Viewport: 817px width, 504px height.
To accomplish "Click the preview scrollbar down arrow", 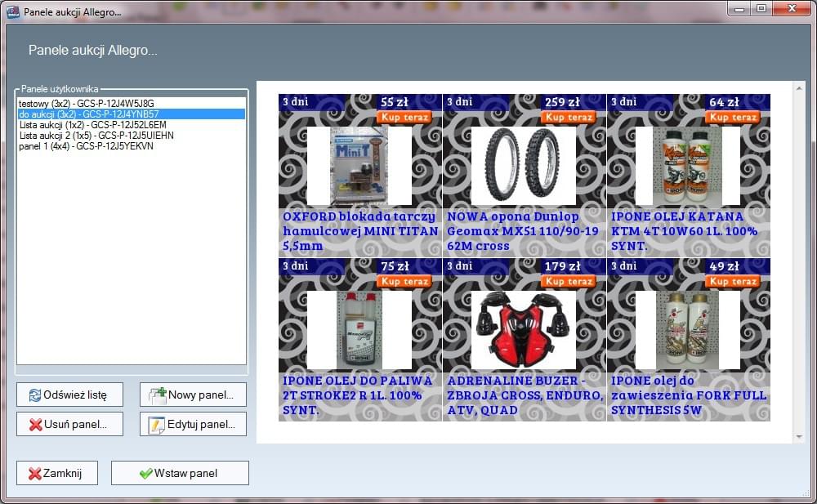I will (799, 437).
